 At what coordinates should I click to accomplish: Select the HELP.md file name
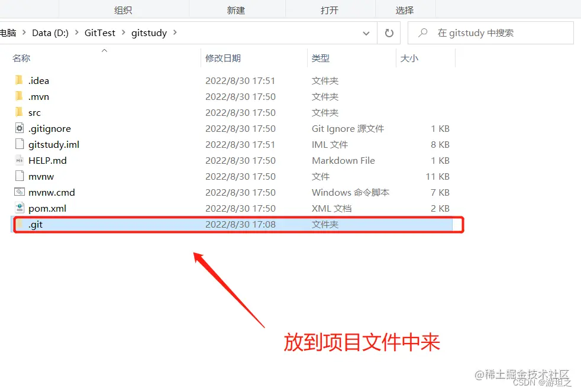(x=47, y=160)
